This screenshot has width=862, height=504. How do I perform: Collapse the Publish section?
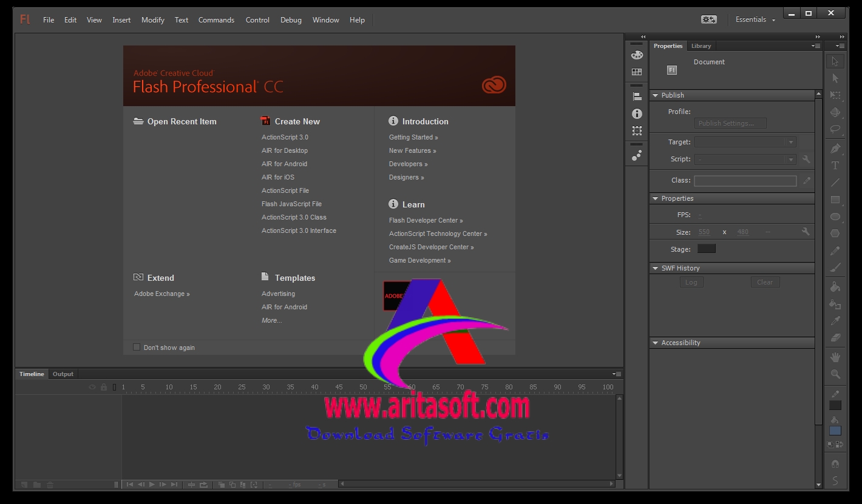[x=655, y=95]
